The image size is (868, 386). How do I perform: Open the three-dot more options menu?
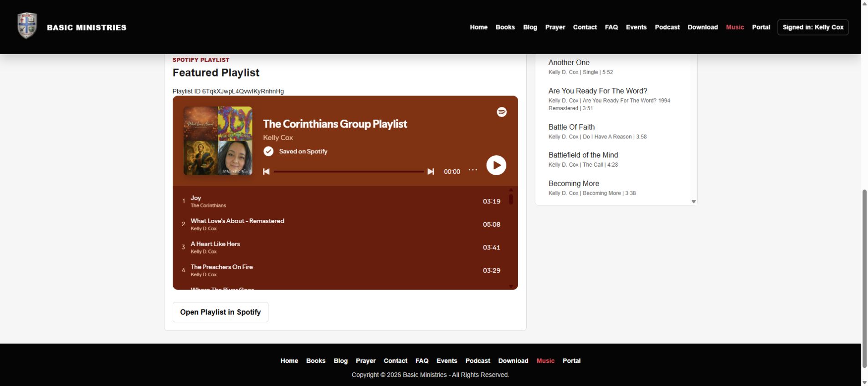[473, 170]
